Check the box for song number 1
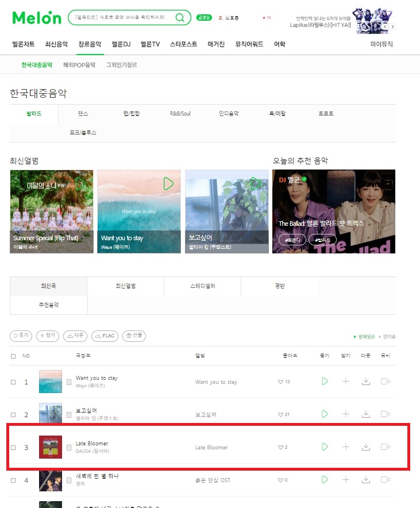420x508 pixels. (13, 382)
